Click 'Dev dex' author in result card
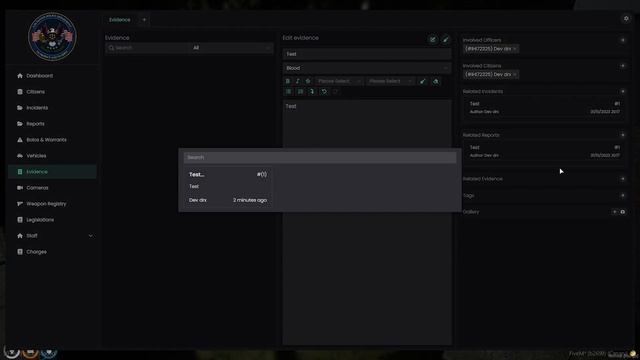The image size is (640, 360). 198,200
